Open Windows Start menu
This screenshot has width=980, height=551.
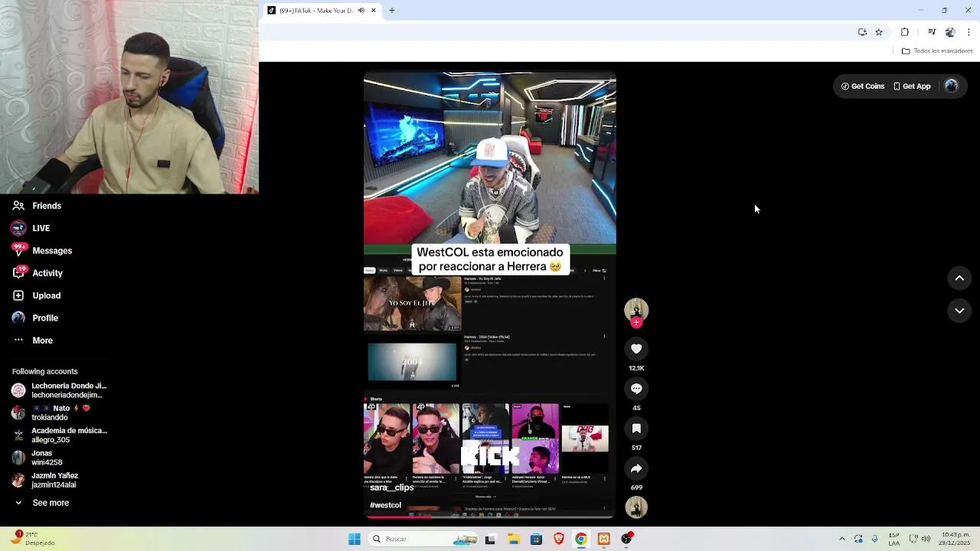[354, 539]
